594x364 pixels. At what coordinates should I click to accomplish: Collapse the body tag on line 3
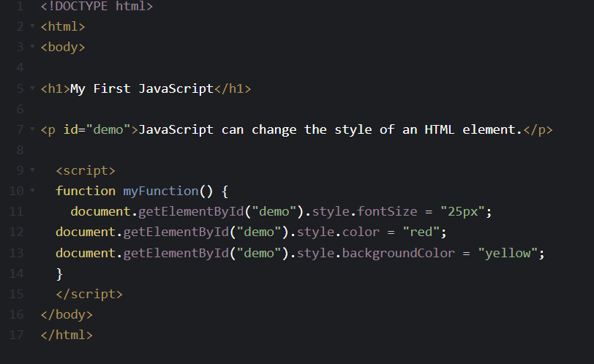[x=32, y=48]
